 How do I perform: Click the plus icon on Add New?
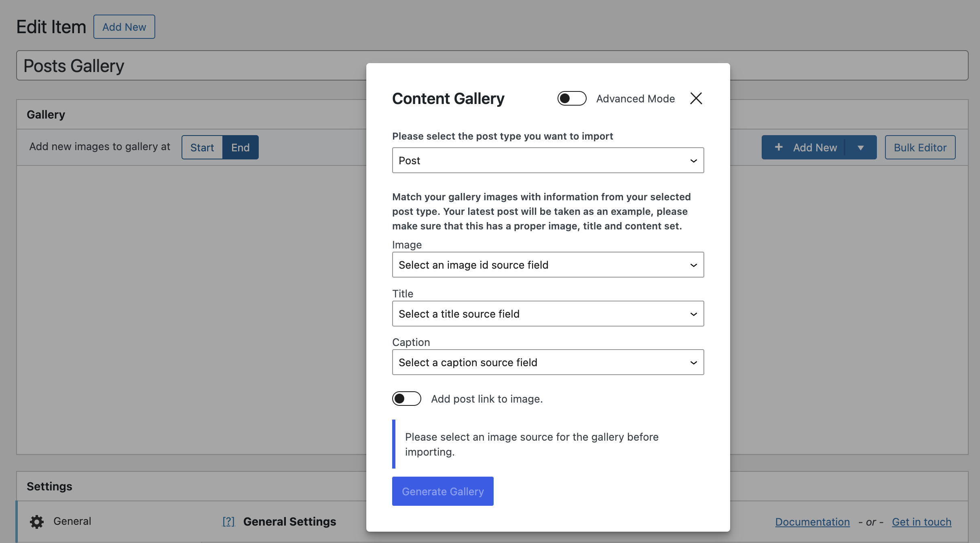click(779, 147)
